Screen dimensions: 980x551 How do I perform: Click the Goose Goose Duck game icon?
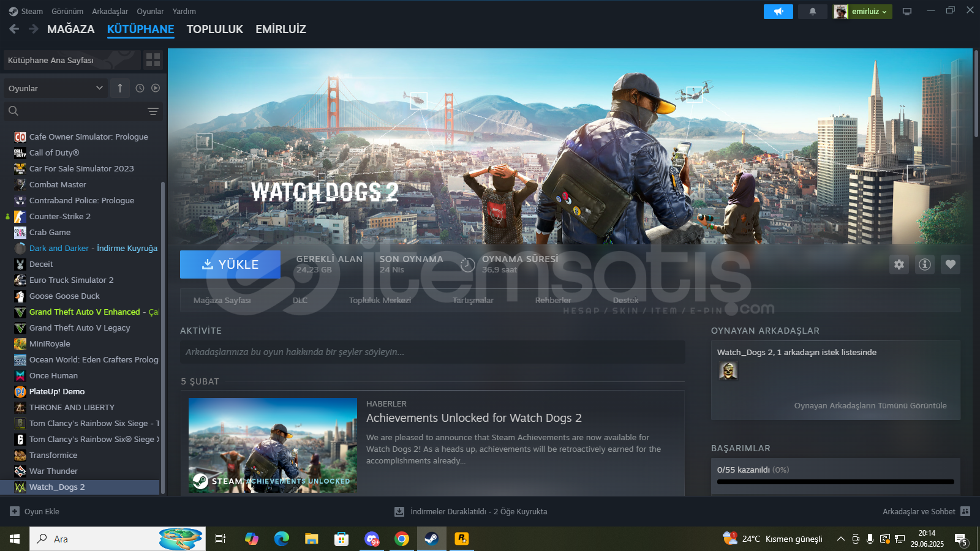click(x=20, y=296)
